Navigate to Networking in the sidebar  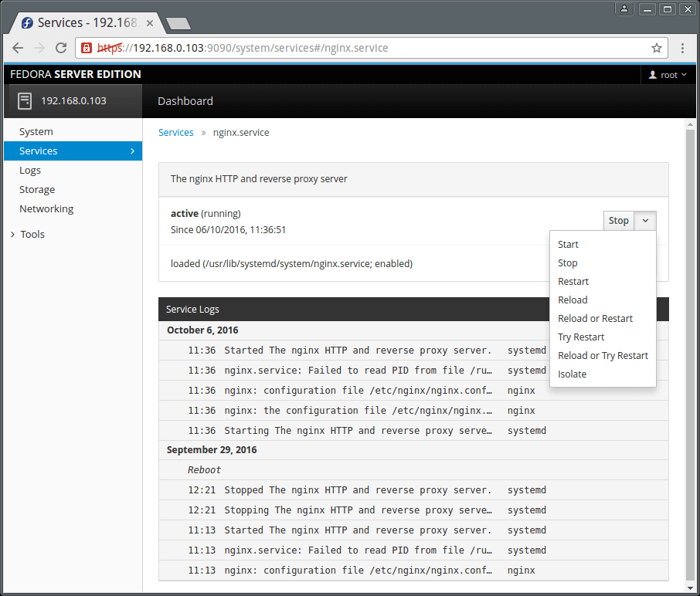[x=46, y=209]
